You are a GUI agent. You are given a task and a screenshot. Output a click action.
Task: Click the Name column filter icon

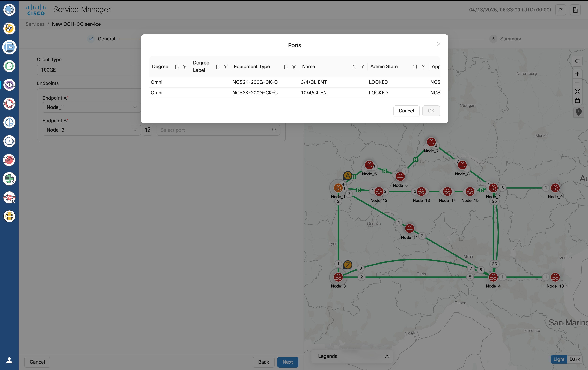(362, 66)
